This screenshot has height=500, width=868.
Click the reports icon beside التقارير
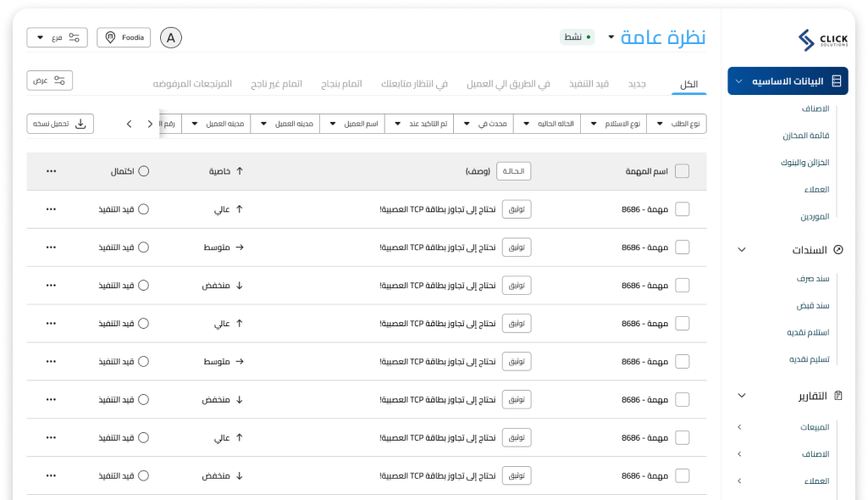coord(838,396)
